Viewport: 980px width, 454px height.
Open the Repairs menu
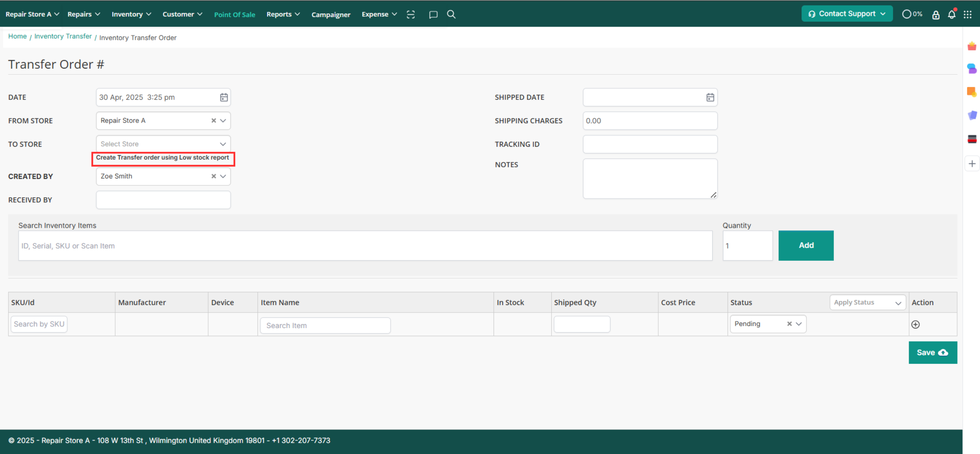point(84,14)
